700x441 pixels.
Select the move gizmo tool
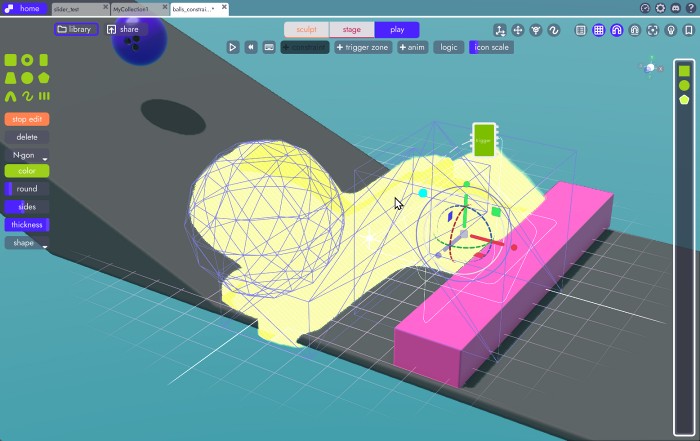point(517,30)
